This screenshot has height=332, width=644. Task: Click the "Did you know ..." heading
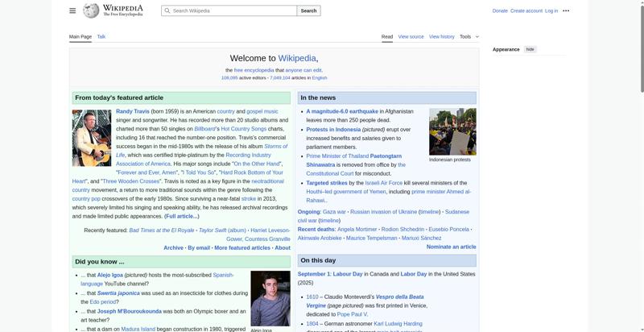[x=99, y=262]
